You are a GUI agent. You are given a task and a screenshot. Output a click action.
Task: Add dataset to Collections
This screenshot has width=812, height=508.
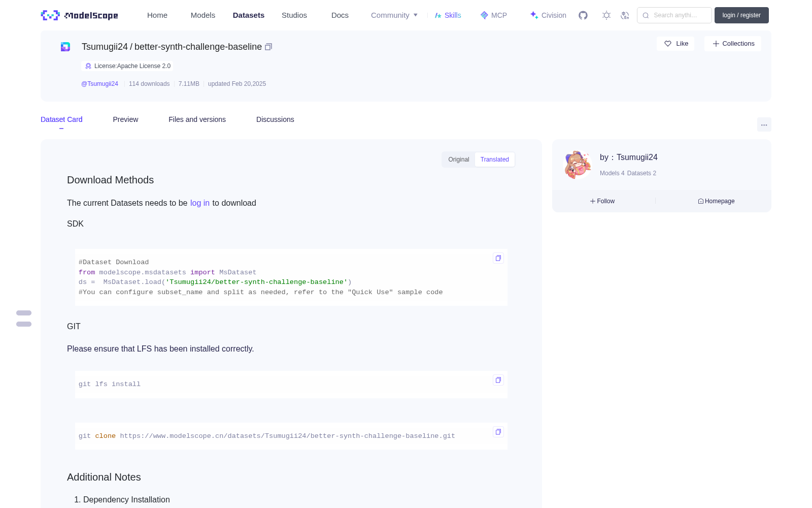pos(733,44)
